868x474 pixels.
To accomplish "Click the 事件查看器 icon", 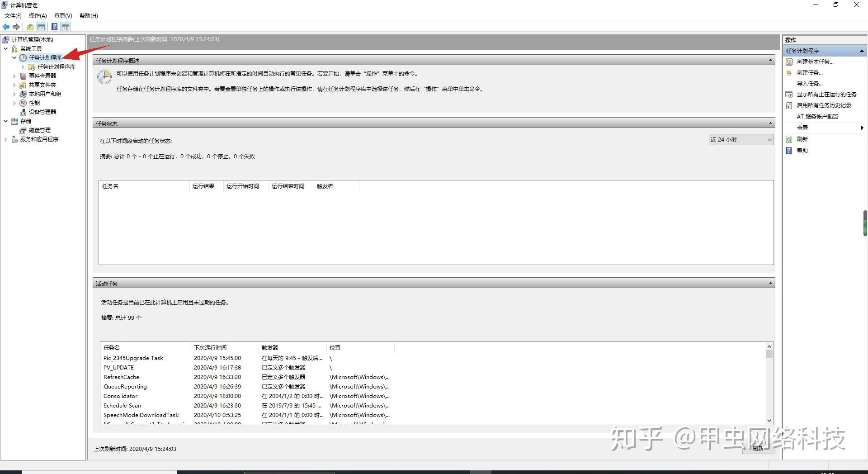I will (23, 76).
